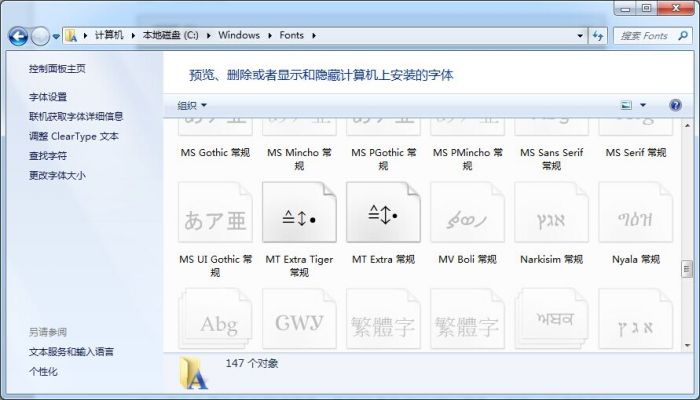This screenshot has width=700, height=400.
Task: Click the Forward navigation arrow button
Action: [x=41, y=36]
